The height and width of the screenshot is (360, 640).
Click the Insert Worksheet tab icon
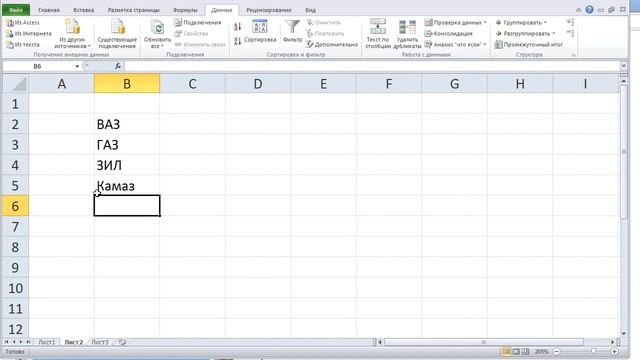pyautogui.click(x=122, y=342)
